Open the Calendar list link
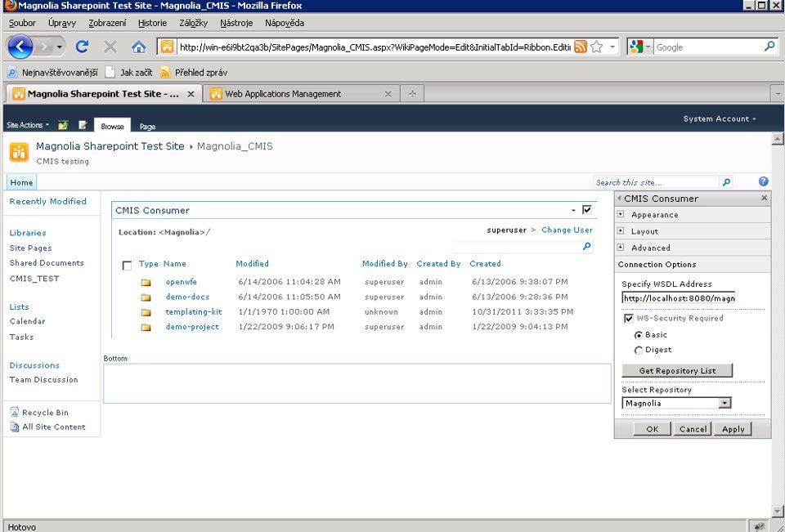 tap(28, 321)
